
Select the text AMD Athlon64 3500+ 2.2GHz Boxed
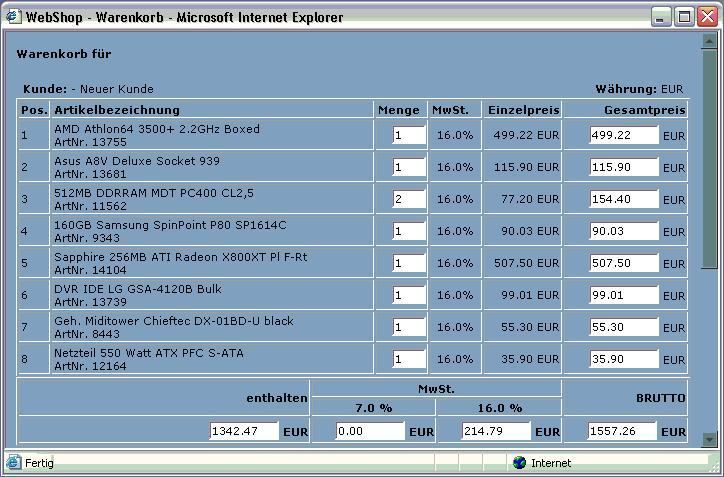(x=157, y=129)
